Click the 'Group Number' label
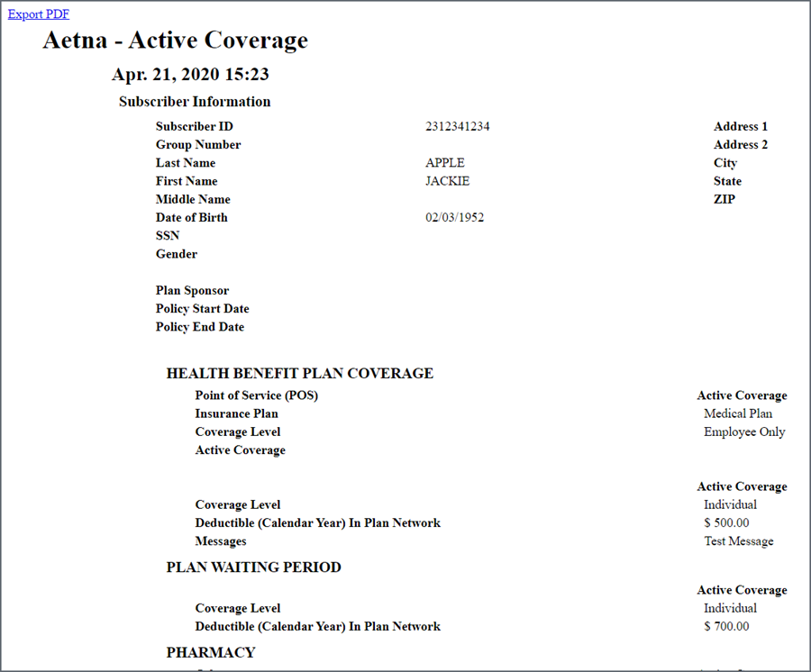Screen dimensions: 811x672 pyautogui.click(x=198, y=145)
